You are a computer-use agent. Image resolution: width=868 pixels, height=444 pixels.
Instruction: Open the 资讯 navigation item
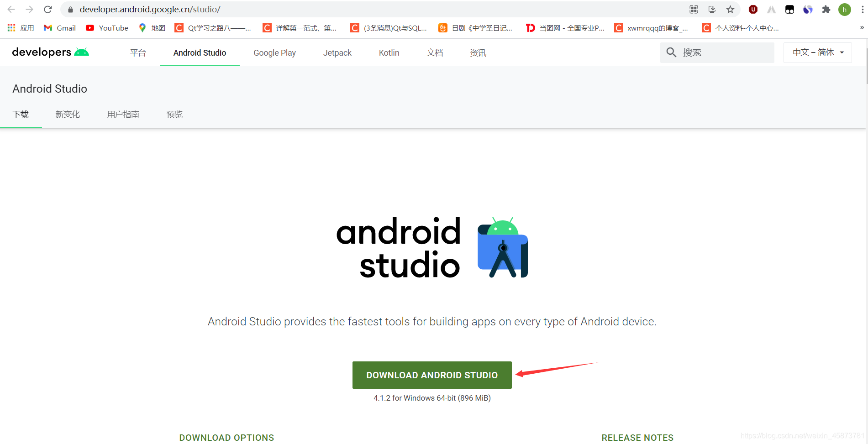click(x=478, y=52)
